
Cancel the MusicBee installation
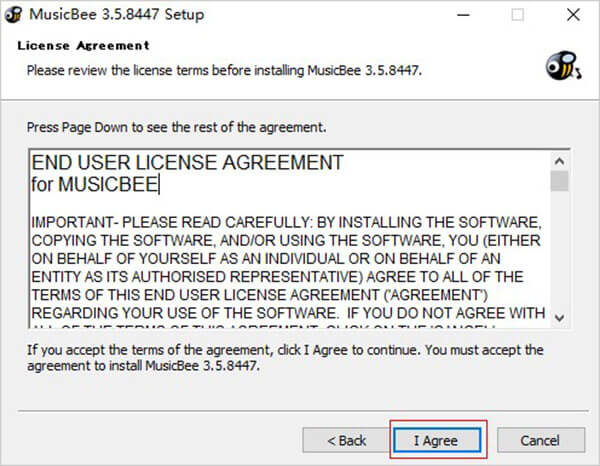pos(541,440)
